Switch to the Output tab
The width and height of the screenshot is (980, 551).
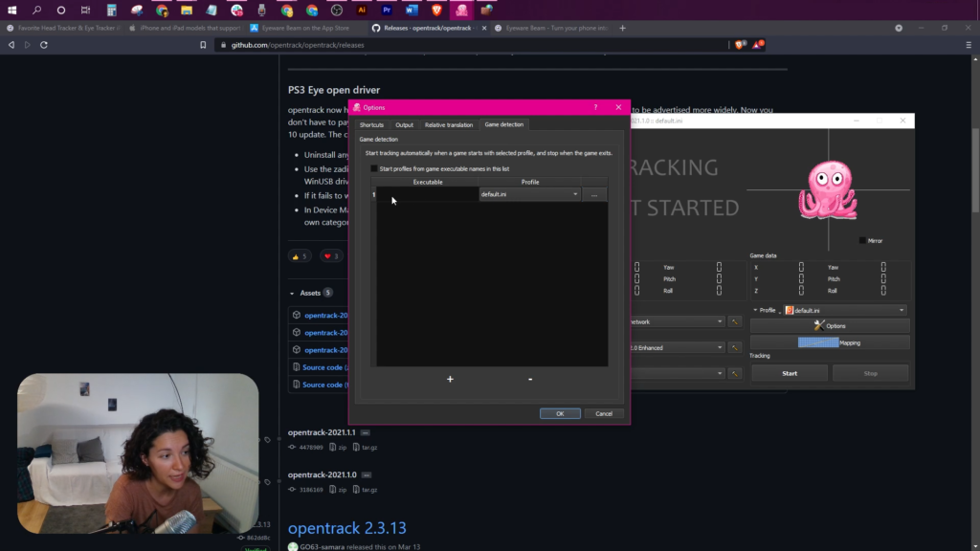click(x=405, y=125)
